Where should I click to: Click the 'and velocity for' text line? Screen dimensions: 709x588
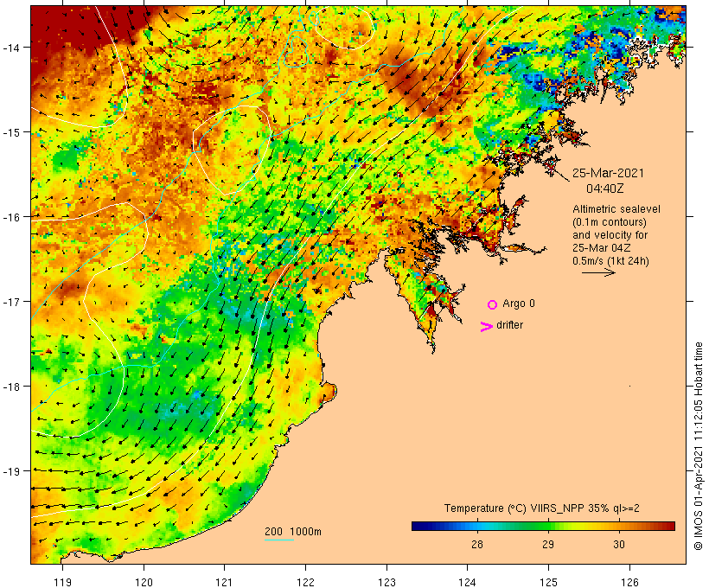(610, 235)
